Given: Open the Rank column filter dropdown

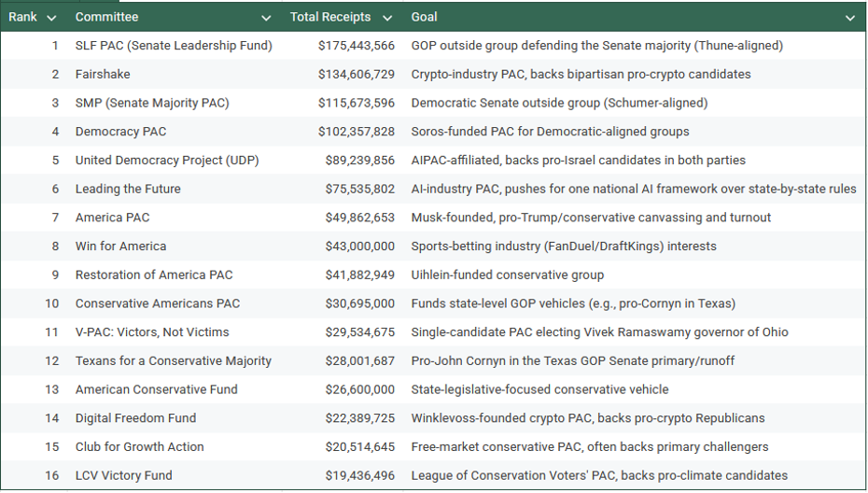Looking at the screenshot, I should click(51, 19).
